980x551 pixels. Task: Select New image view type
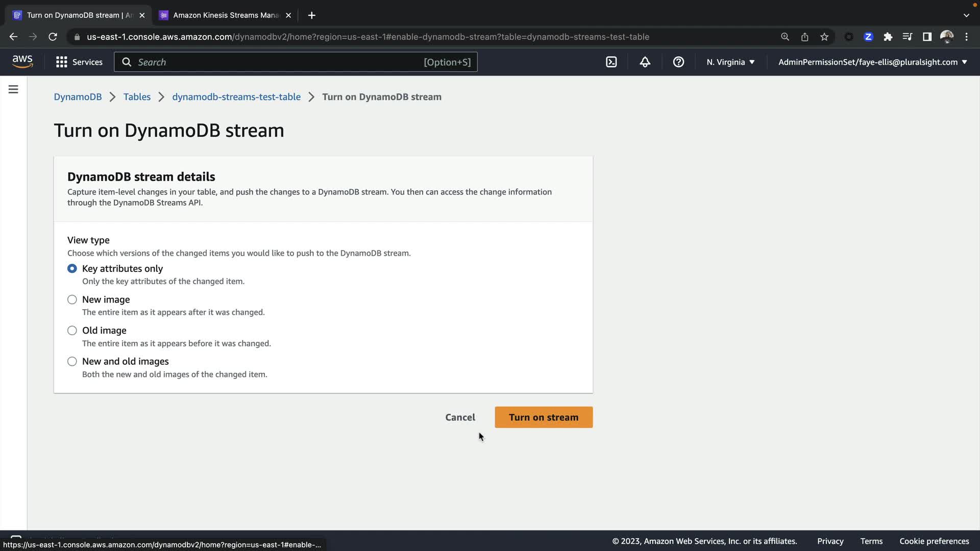click(72, 300)
